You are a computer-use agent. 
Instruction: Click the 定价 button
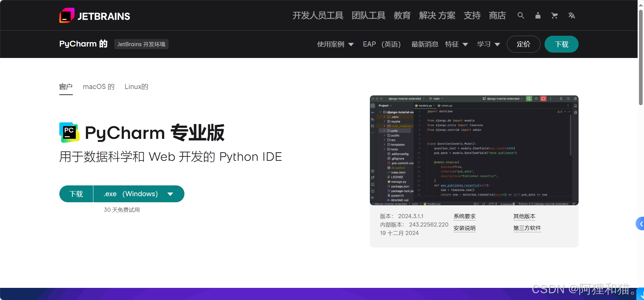click(523, 44)
